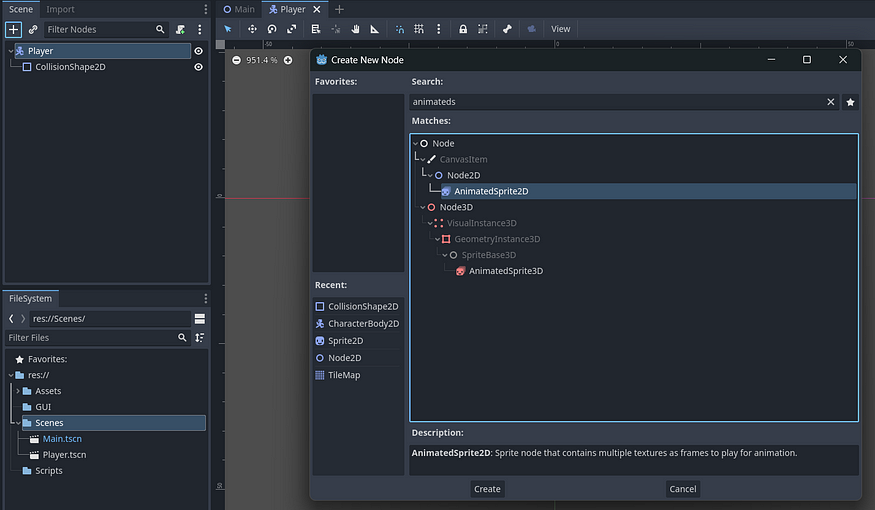Viewport: 875px width, 510px height.
Task: Toggle Smart Snap in viewport toolbar
Action: (400, 29)
